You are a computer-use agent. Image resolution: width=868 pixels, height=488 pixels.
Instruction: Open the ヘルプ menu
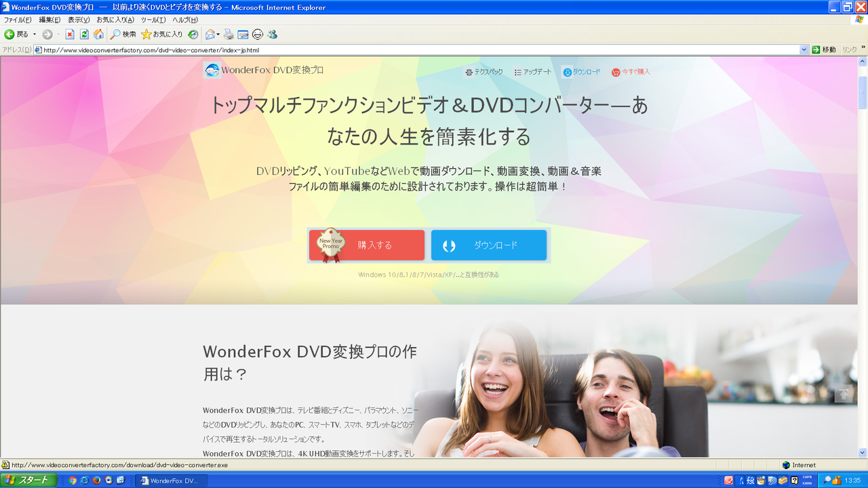pyautogui.click(x=185, y=20)
